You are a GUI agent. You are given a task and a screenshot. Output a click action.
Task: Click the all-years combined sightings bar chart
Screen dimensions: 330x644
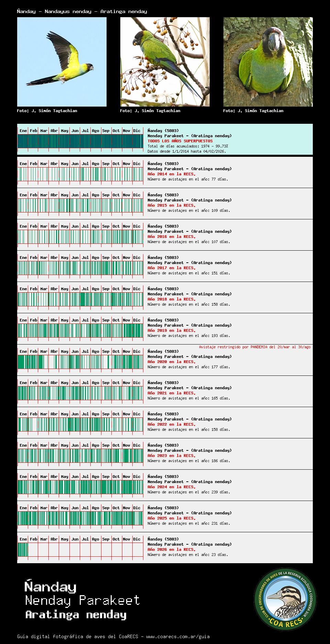click(x=80, y=141)
